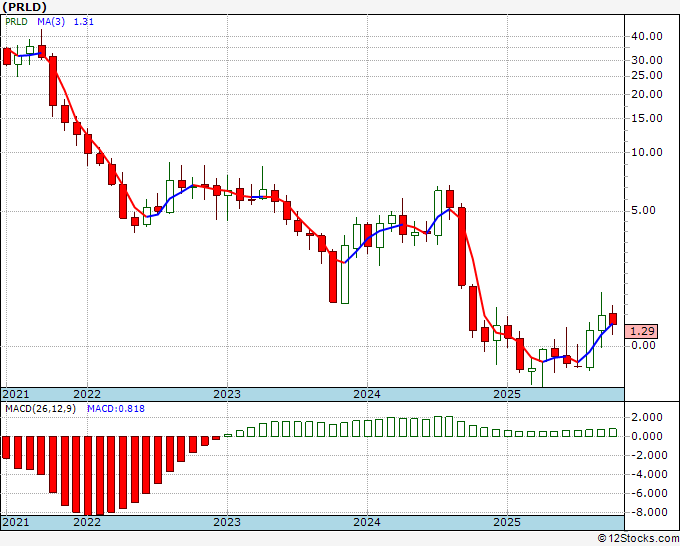The width and height of the screenshot is (680, 546).
Task: Select the 1.29 current price tag
Action: point(641,331)
